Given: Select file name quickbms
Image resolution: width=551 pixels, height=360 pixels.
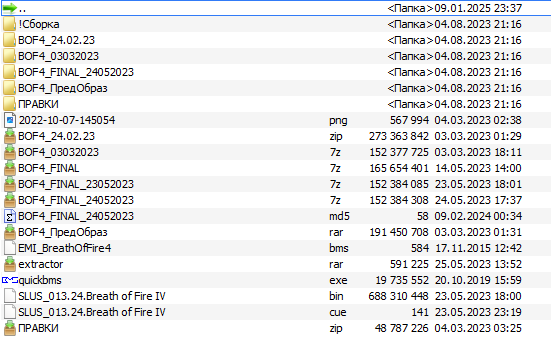Looking at the screenshot, I should point(40,280).
